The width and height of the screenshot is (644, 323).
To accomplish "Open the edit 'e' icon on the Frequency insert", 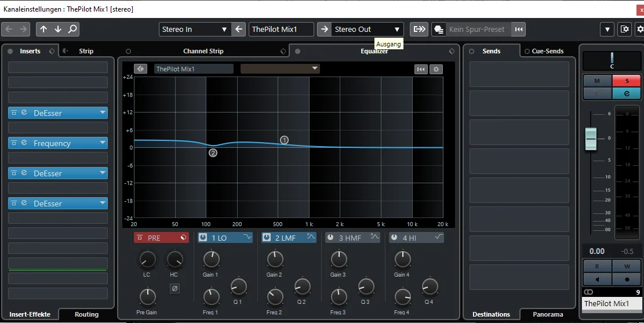I will (24, 143).
